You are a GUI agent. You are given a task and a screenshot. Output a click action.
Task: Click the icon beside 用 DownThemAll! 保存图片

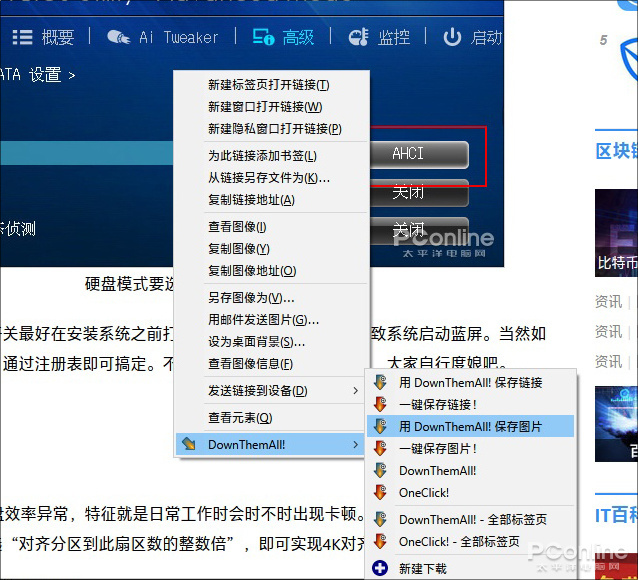click(x=380, y=427)
